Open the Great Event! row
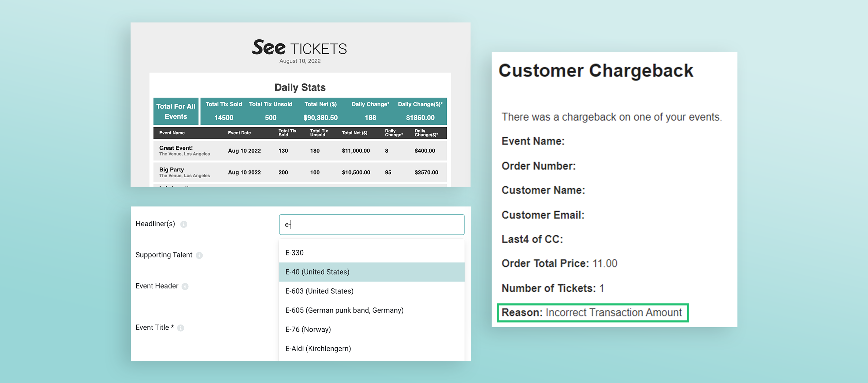 (x=300, y=151)
